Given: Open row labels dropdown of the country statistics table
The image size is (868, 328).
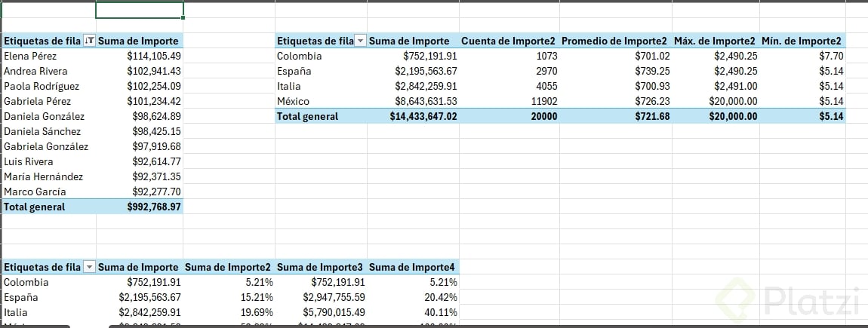Looking at the screenshot, I should tap(361, 41).
